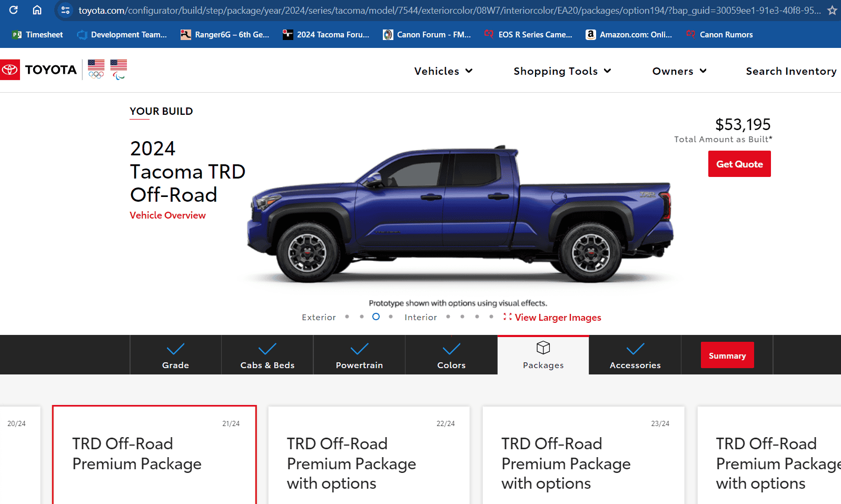Image resolution: width=841 pixels, height=504 pixels.
Task: Select the first exterior view dot
Action: (347, 317)
